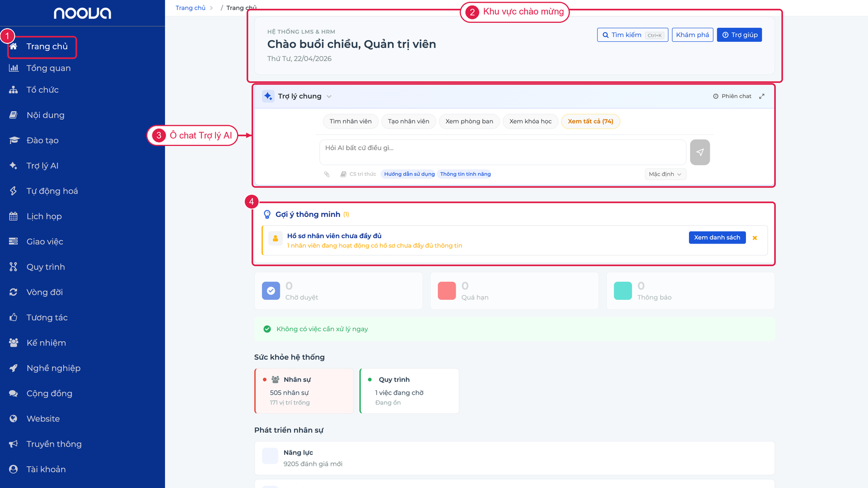Click the send message arrow button

[x=700, y=152]
